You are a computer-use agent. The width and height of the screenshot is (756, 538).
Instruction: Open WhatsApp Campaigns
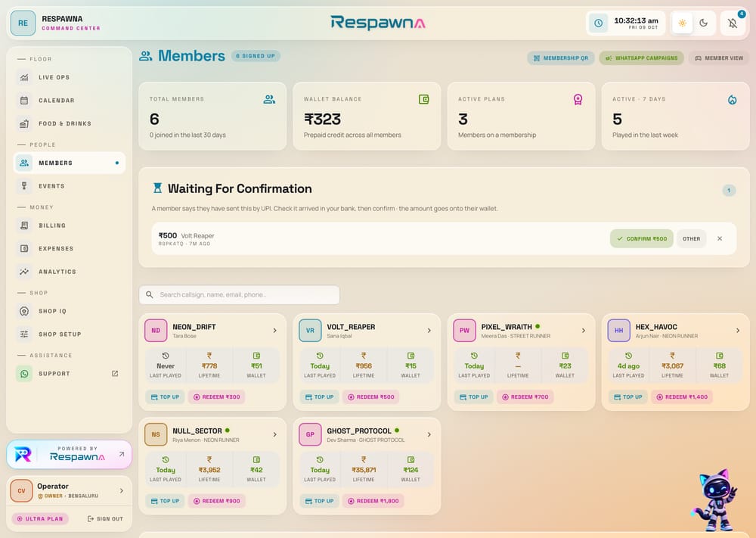click(x=641, y=58)
